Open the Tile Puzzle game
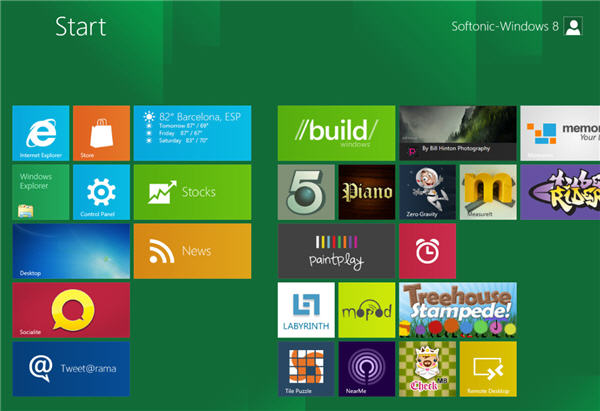The image size is (600, 411). 306,369
